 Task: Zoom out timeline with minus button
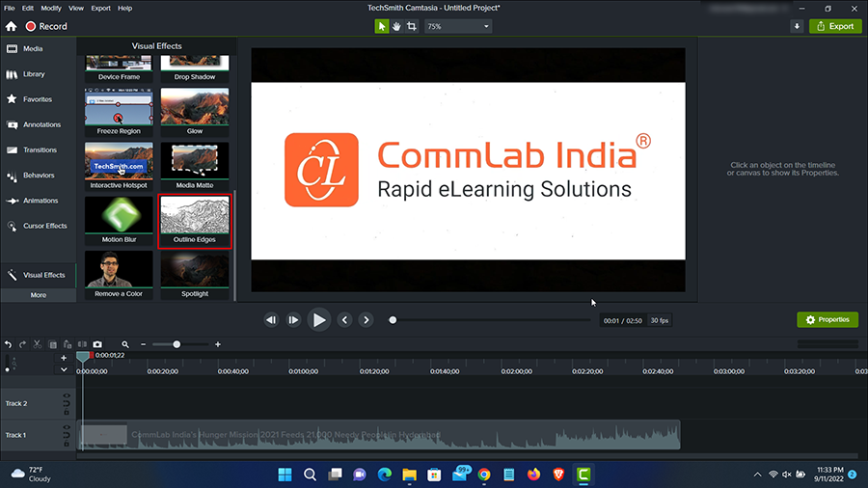144,344
